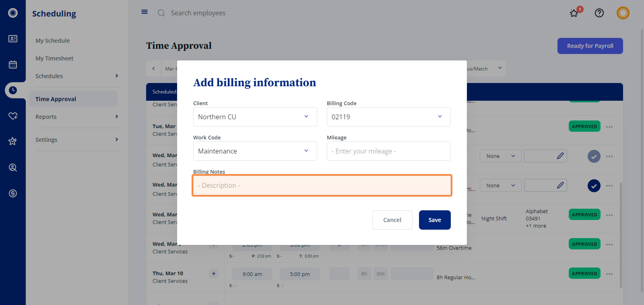Click the Search employees field

[198, 13]
